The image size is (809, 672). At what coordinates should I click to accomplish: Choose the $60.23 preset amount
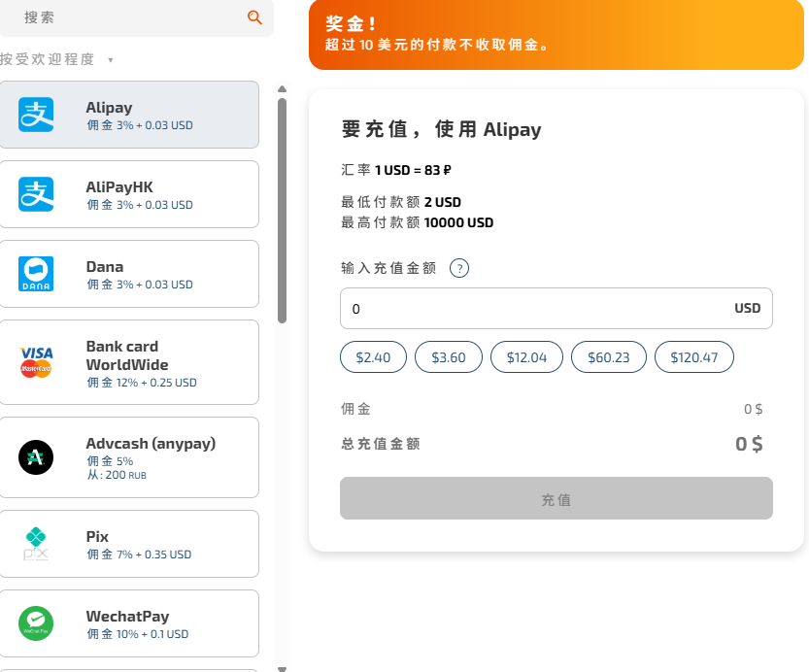pos(609,357)
